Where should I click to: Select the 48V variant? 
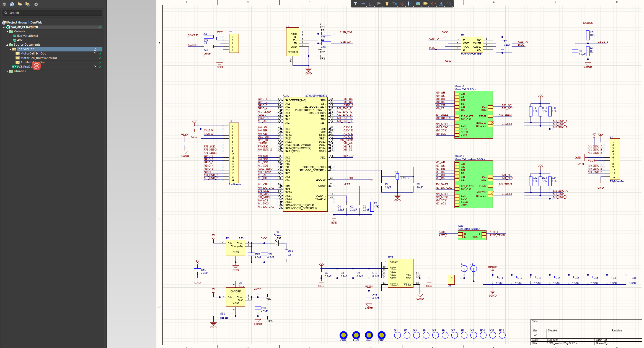[20, 40]
